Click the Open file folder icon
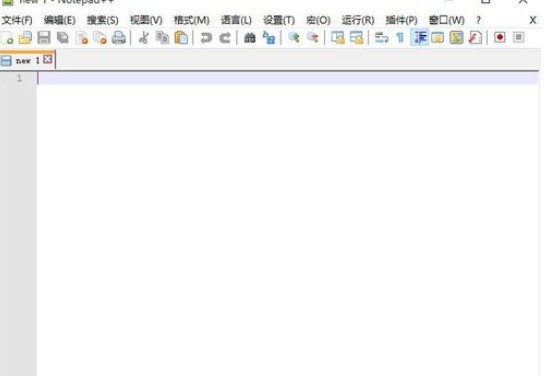 click(25, 38)
